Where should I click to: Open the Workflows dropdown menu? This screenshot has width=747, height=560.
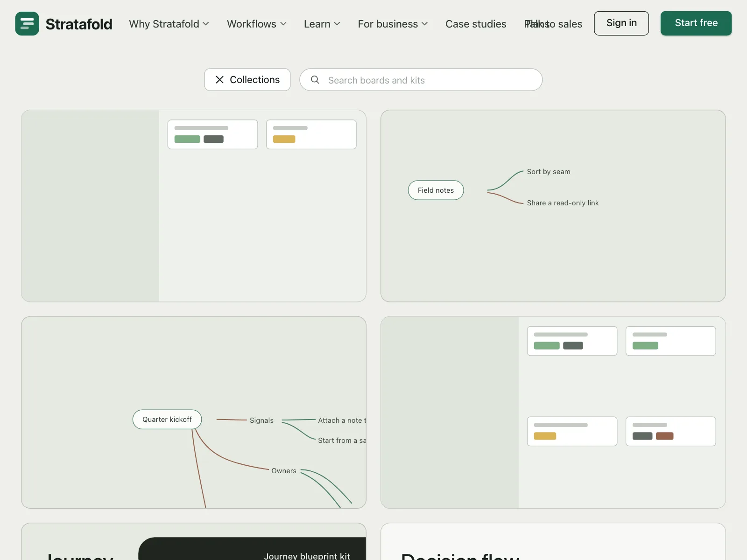coord(257,24)
